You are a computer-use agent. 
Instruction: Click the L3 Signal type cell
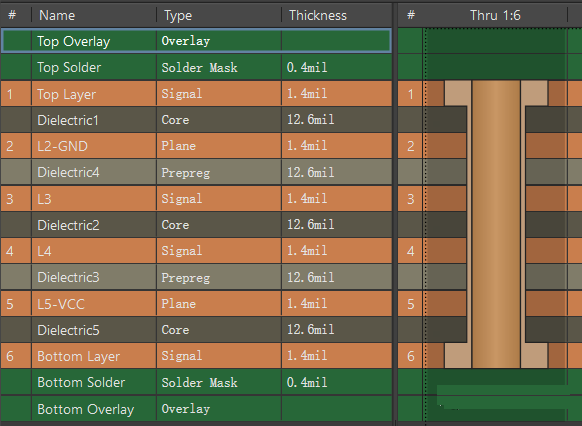click(x=219, y=199)
